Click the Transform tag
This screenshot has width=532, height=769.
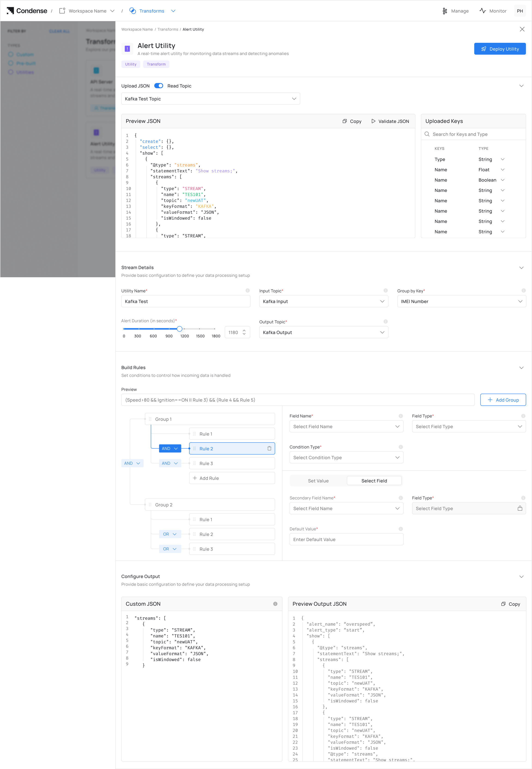tap(156, 64)
